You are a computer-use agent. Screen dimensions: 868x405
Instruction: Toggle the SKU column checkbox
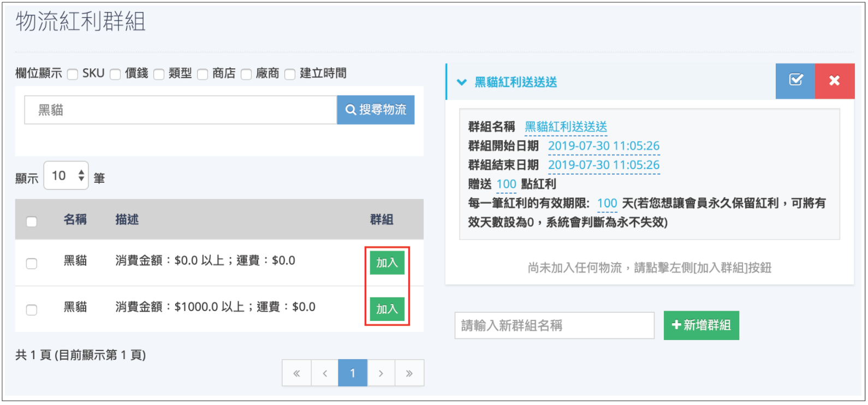tap(73, 74)
